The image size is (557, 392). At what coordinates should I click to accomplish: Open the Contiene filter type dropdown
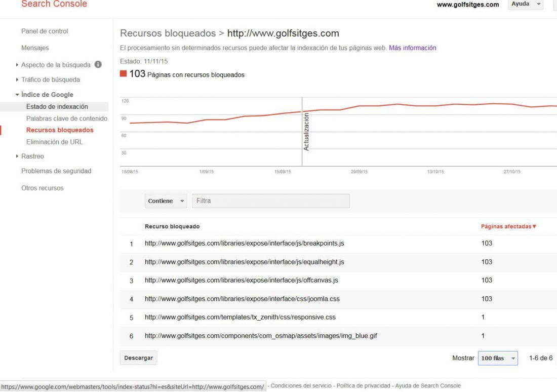(x=166, y=201)
